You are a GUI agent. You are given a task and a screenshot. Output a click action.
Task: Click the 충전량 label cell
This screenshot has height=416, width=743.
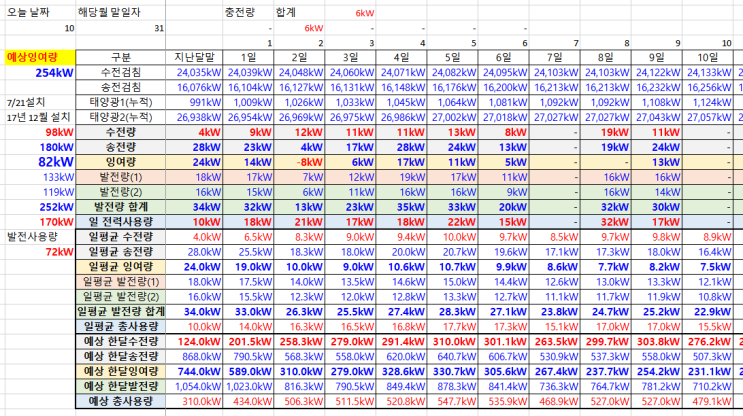248,12
